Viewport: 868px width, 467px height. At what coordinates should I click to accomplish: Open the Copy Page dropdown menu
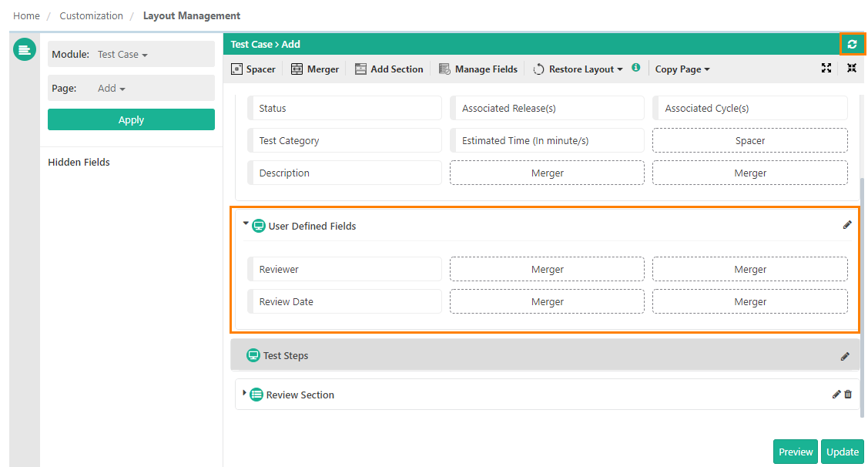coord(682,69)
